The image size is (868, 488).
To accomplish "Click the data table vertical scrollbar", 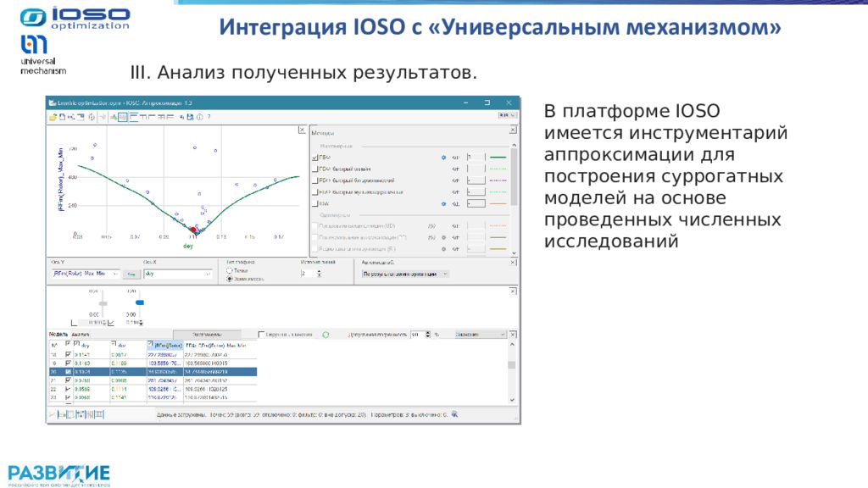I will click(x=512, y=372).
